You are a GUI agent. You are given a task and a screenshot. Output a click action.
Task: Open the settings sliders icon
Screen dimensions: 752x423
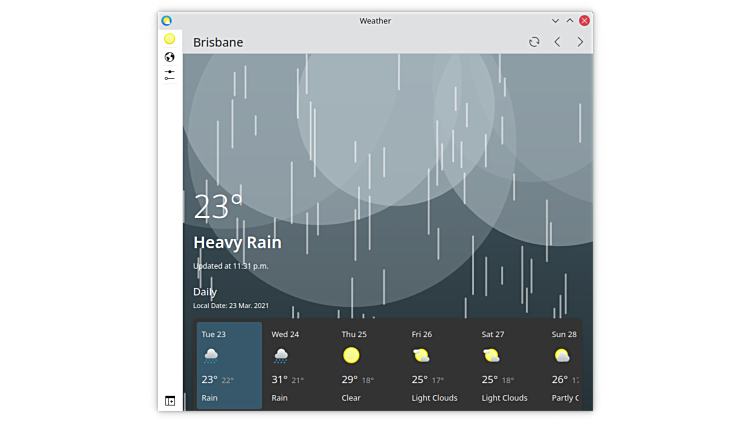tap(170, 74)
